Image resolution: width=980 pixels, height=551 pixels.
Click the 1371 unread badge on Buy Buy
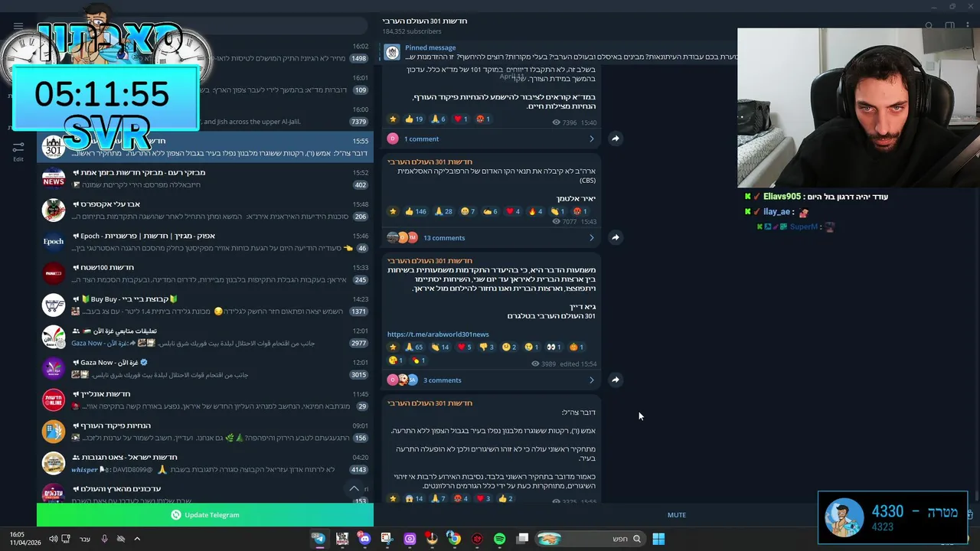tap(358, 311)
